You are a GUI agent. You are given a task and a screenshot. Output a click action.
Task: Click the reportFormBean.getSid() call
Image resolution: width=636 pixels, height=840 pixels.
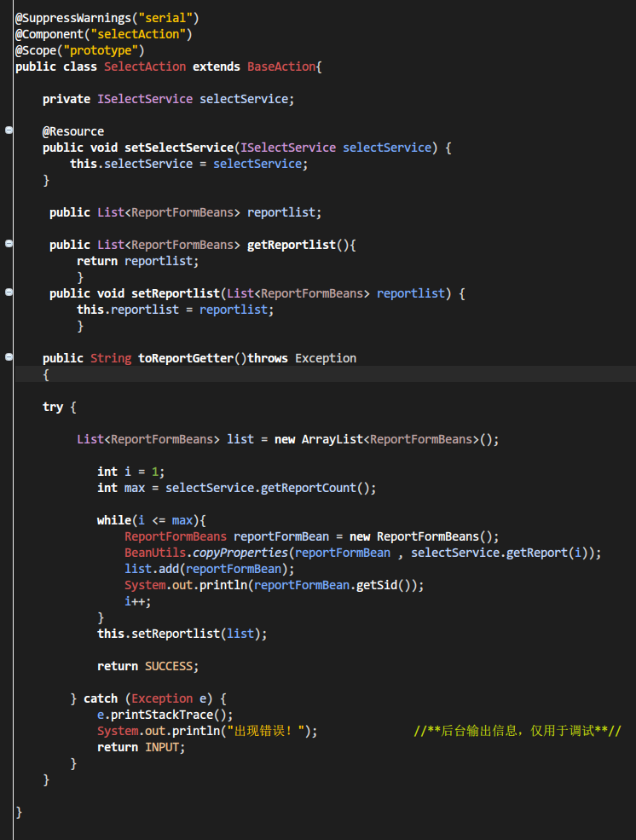[335, 585]
